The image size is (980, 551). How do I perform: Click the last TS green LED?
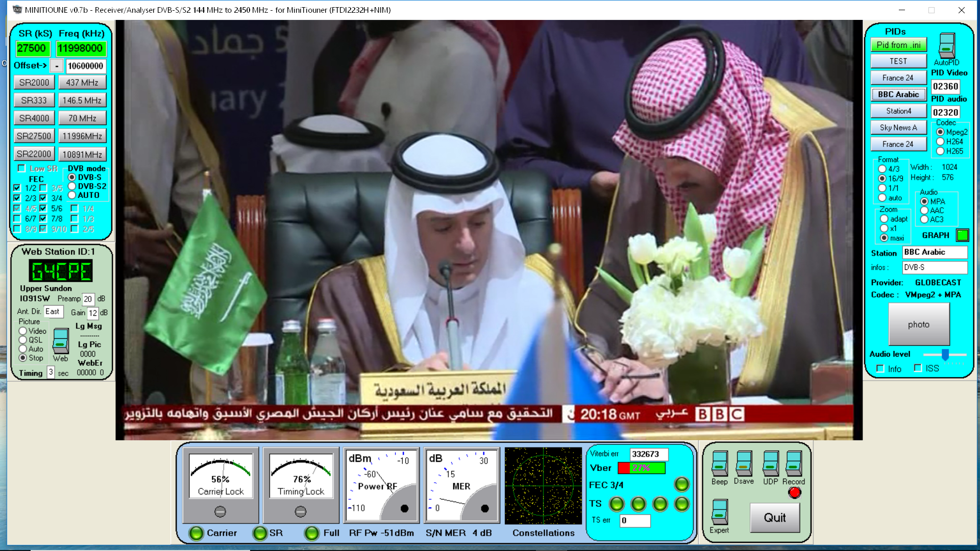click(681, 504)
